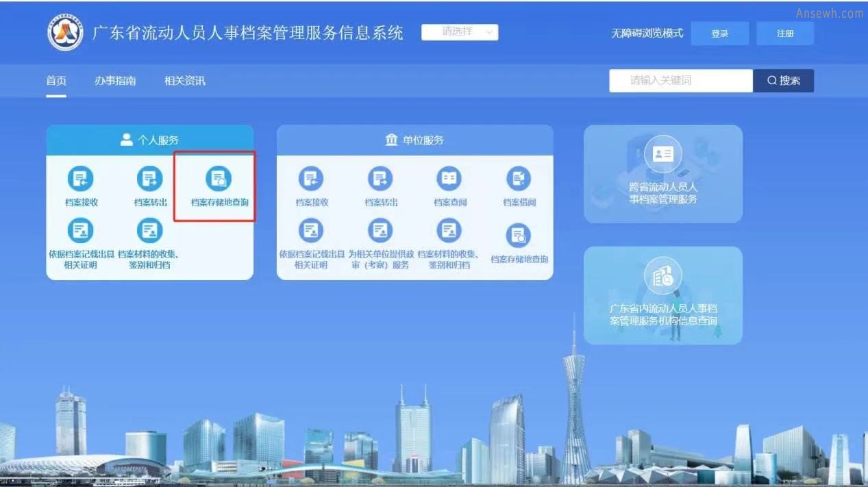This screenshot has width=868, height=487.
Task: Open 档案查阅 icon under 单位服务
Action: 449,179
